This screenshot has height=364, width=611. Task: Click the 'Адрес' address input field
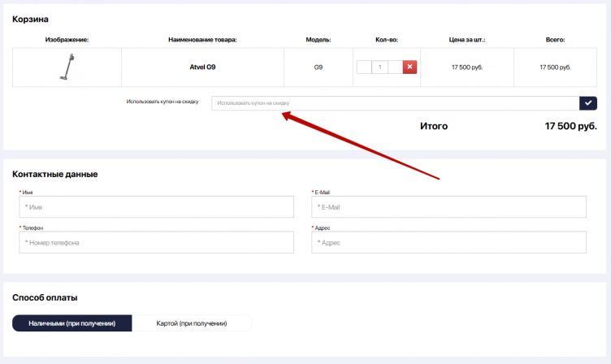pyautogui.click(x=448, y=242)
